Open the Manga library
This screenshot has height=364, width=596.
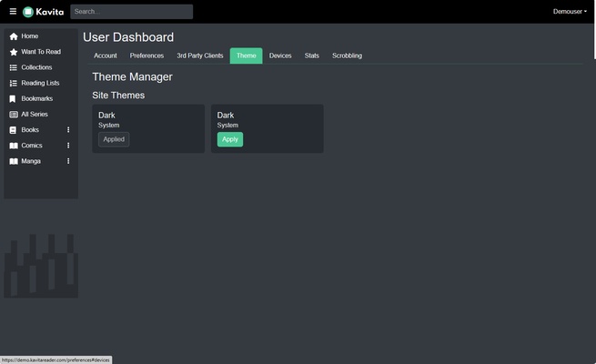tap(31, 161)
